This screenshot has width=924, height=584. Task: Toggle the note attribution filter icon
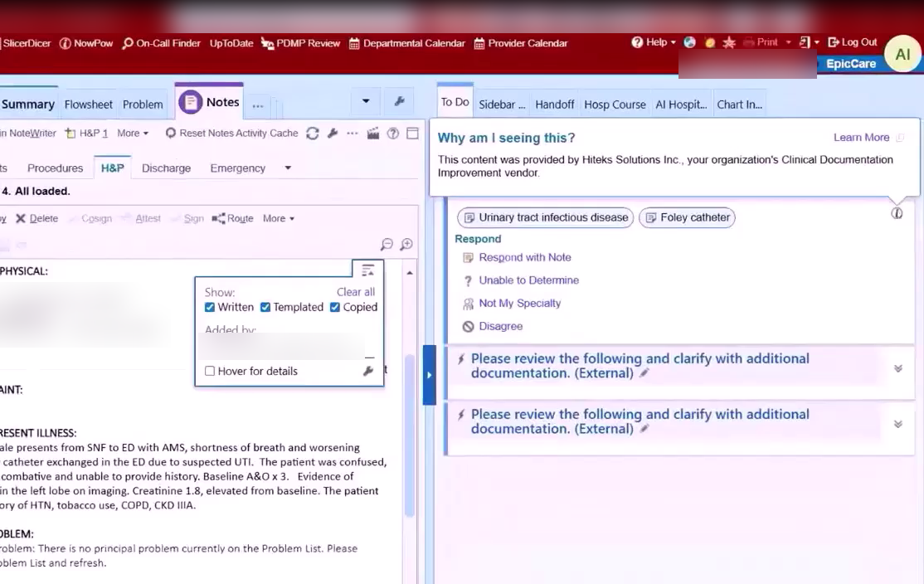[x=367, y=270]
